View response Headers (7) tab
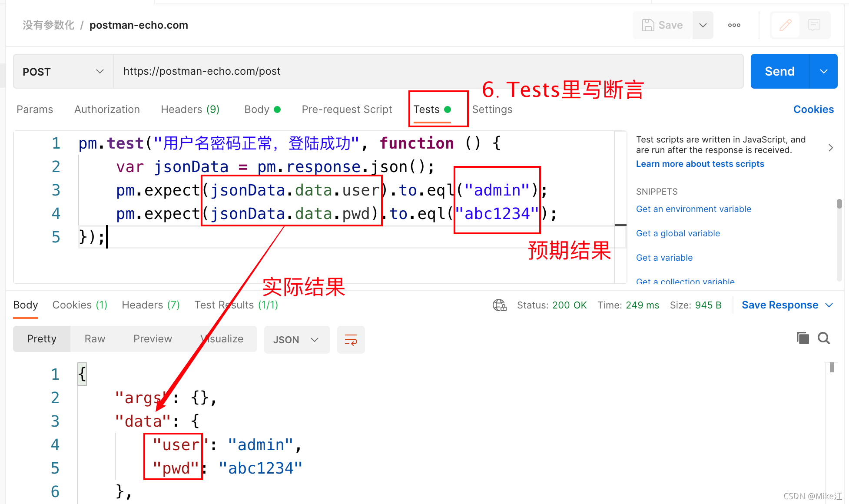The image size is (849, 504). [x=151, y=305]
